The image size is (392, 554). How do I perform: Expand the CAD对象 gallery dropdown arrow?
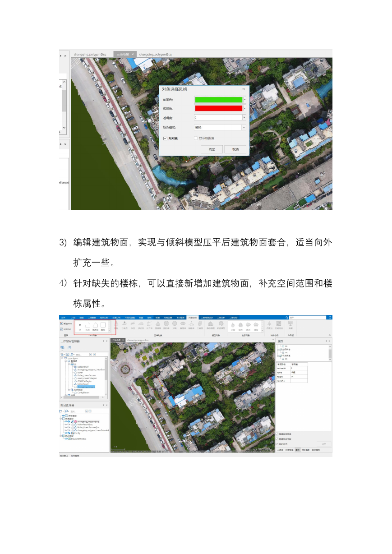109,330
